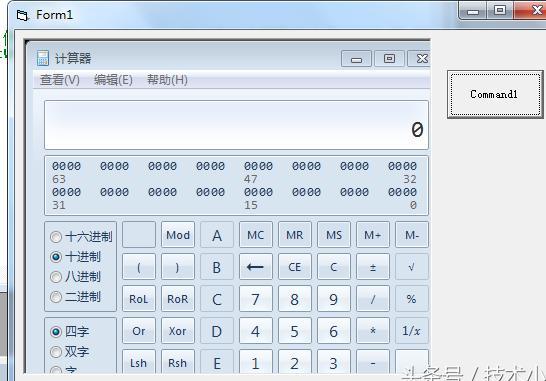The image size is (546, 381).
Task: Click the bit group above label 63
Action: (x=67, y=166)
